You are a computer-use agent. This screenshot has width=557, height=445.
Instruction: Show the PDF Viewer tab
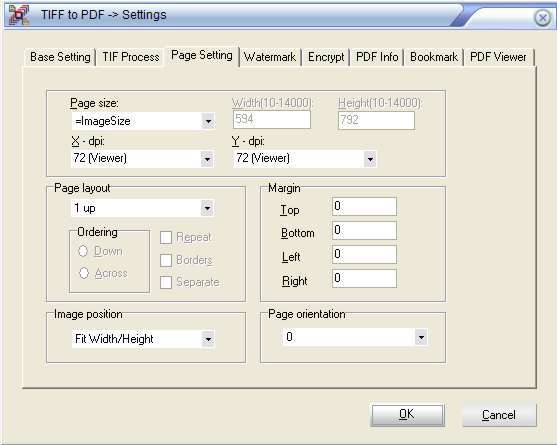498,57
